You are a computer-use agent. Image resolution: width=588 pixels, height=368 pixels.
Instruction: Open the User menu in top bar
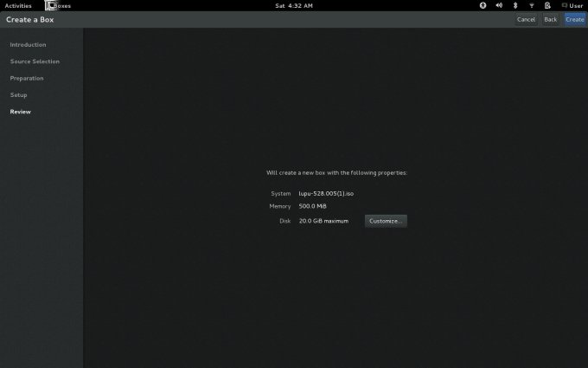tap(572, 5)
